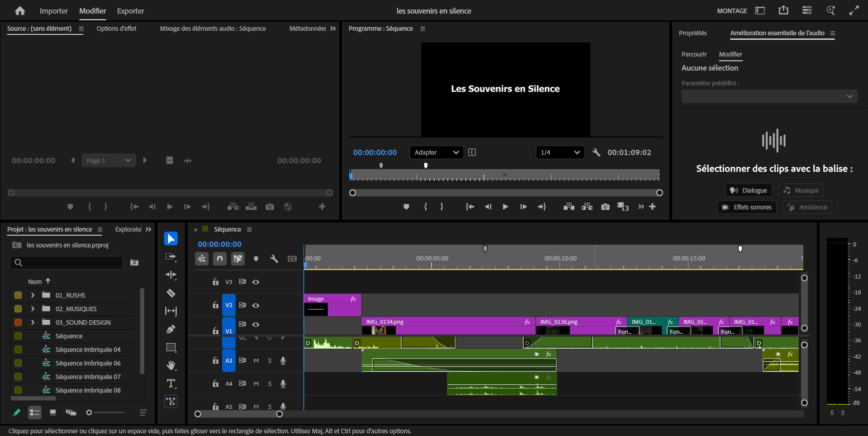
Task: Select the Ripple Edit tool
Action: (x=171, y=275)
